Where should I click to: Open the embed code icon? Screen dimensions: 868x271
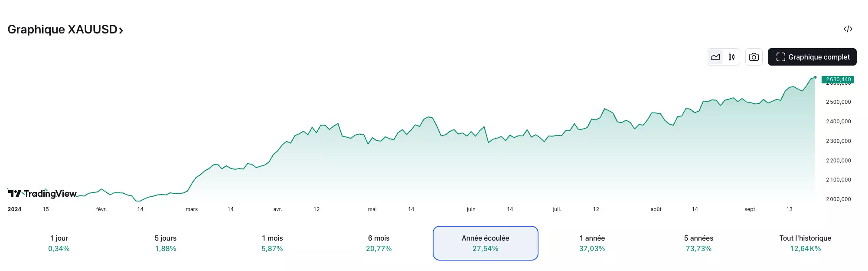848,29
